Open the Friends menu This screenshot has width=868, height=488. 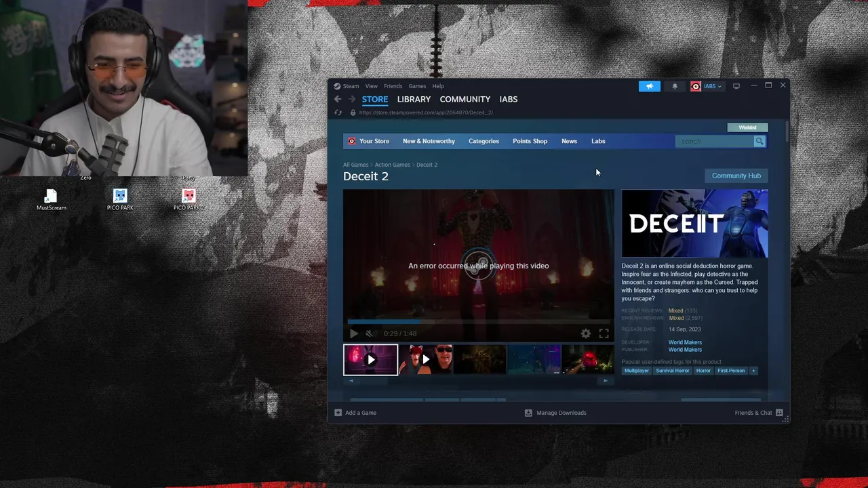click(393, 86)
